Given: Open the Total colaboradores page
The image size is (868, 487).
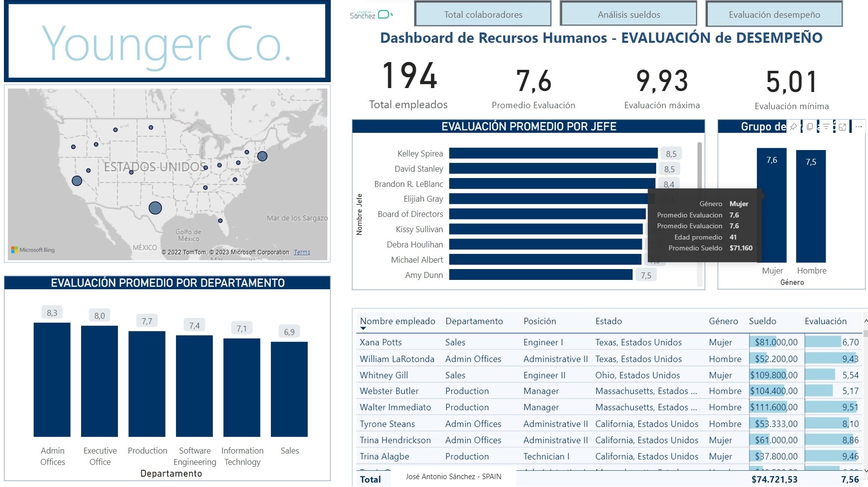Looking at the screenshot, I should (483, 15).
